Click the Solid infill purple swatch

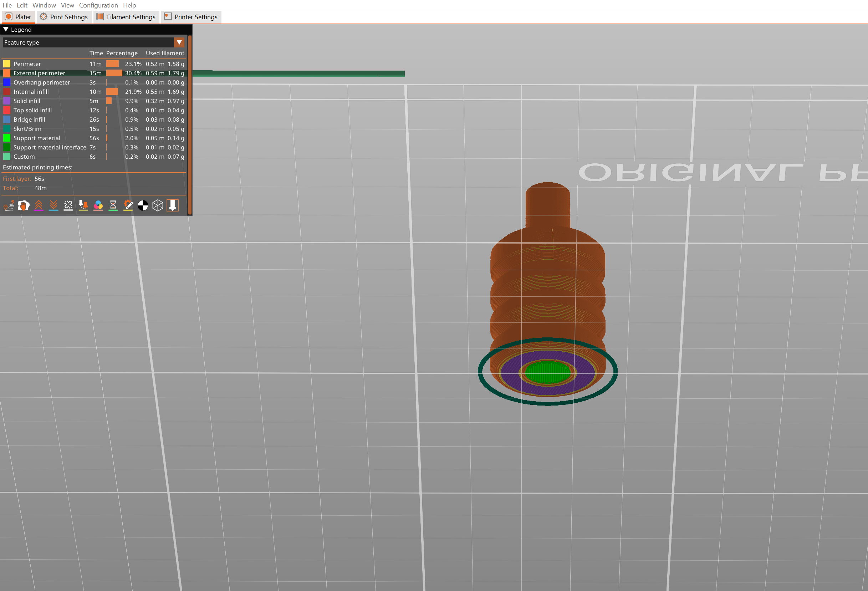tap(7, 101)
